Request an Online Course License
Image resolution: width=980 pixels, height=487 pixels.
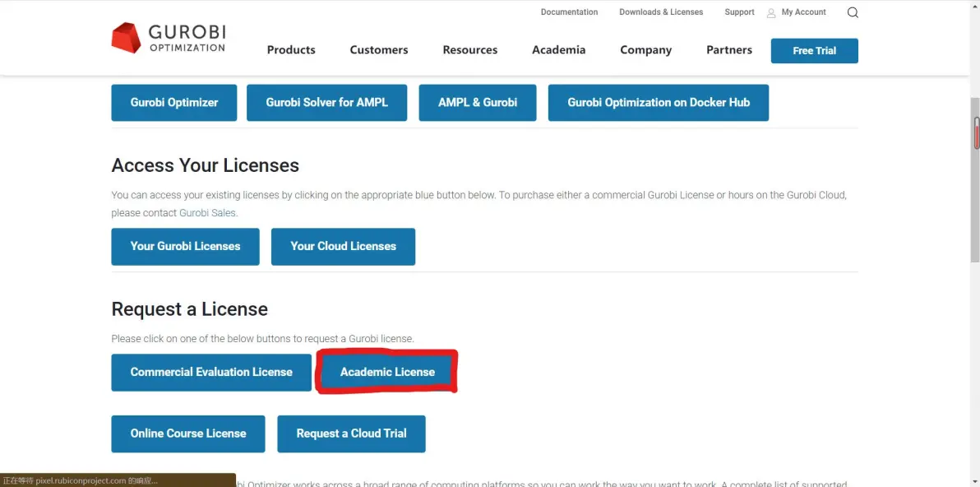click(188, 434)
